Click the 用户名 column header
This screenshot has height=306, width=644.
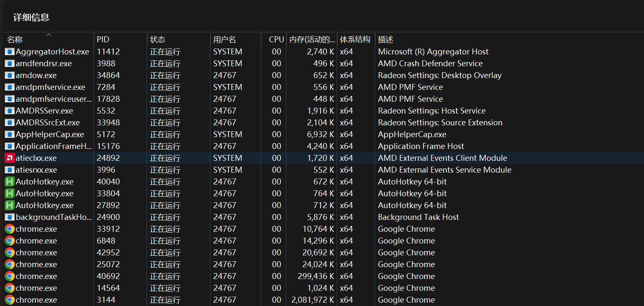coord(225,40)
